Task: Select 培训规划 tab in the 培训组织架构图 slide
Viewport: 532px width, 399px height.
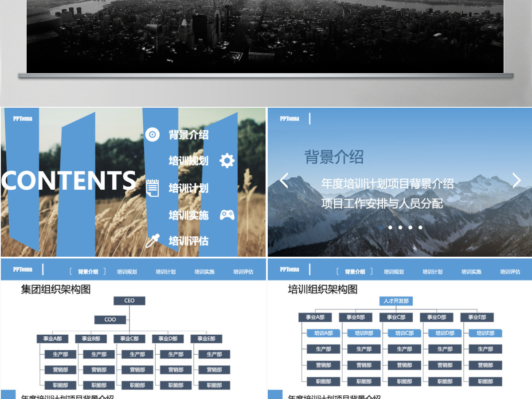Action: [394, 272]
